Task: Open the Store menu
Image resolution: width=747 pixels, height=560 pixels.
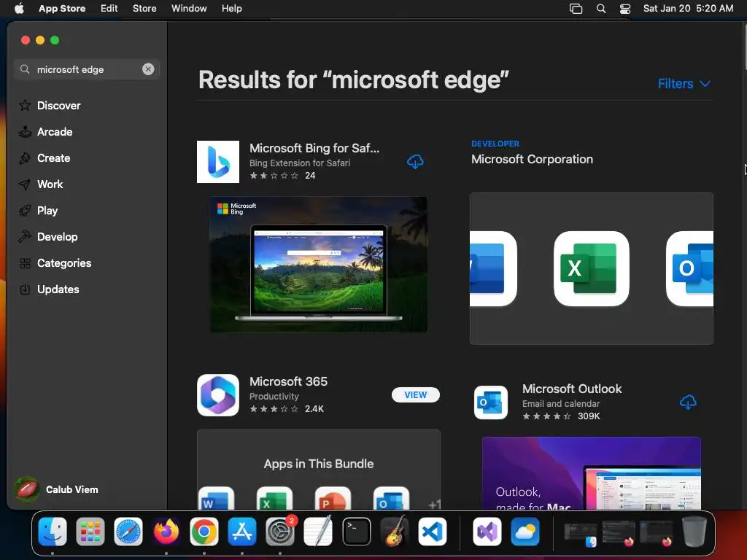Action: (144, 9)
